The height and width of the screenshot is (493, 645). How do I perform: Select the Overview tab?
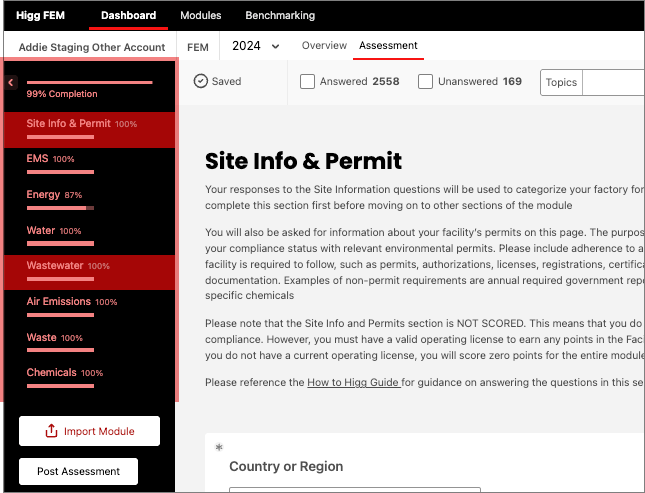click(324, 46)
